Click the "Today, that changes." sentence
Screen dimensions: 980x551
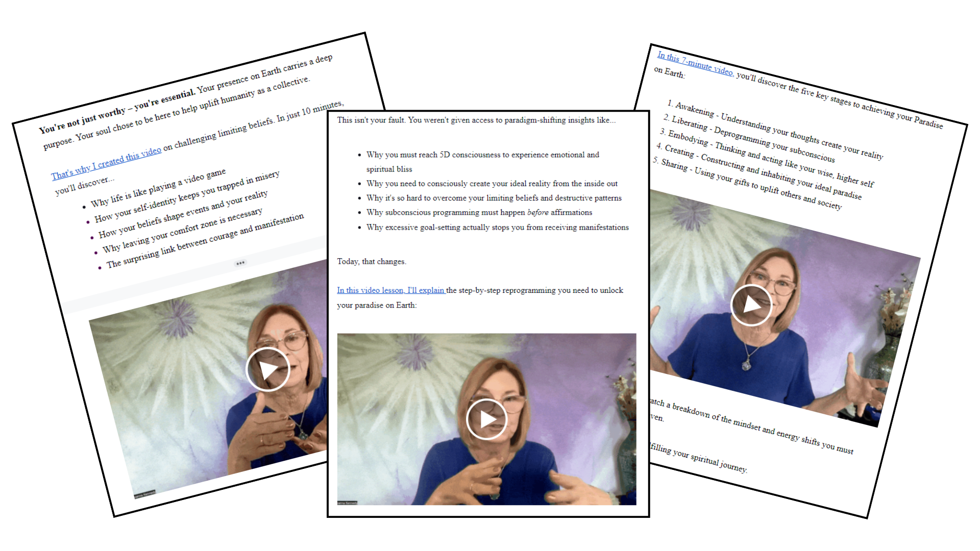point(372,261)
